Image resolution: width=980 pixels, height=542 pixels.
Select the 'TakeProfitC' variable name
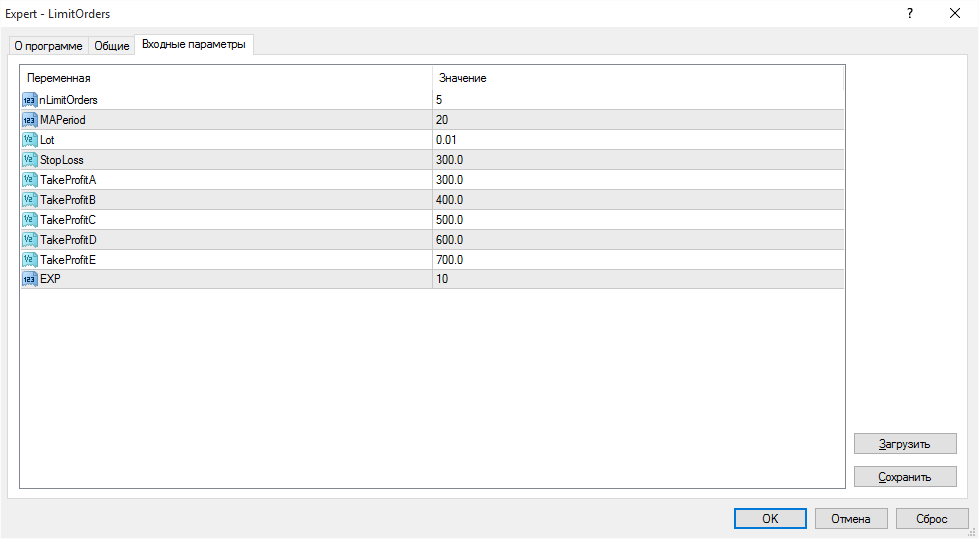(68, 220)
